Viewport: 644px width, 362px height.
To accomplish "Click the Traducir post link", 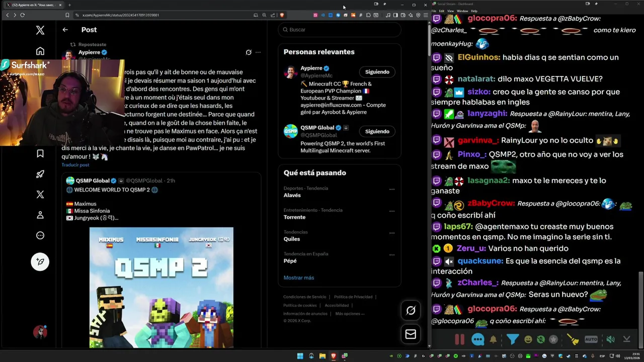I will coord(75,165).
